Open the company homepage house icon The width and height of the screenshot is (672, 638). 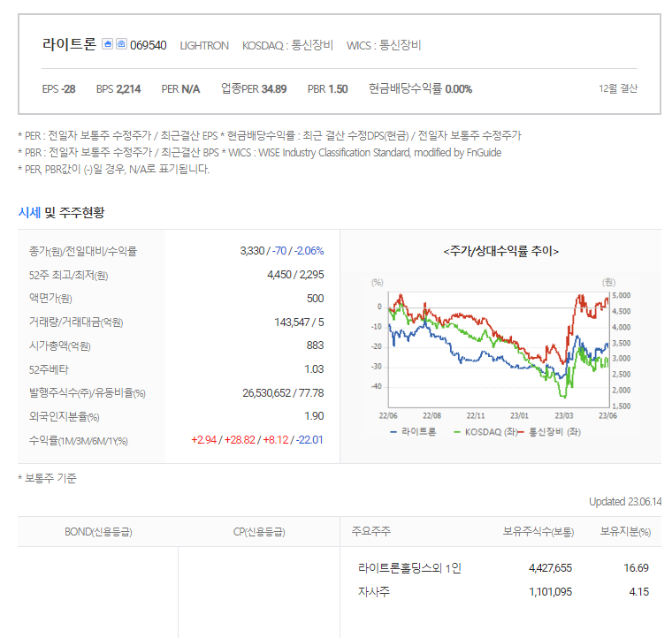point(107,43)
